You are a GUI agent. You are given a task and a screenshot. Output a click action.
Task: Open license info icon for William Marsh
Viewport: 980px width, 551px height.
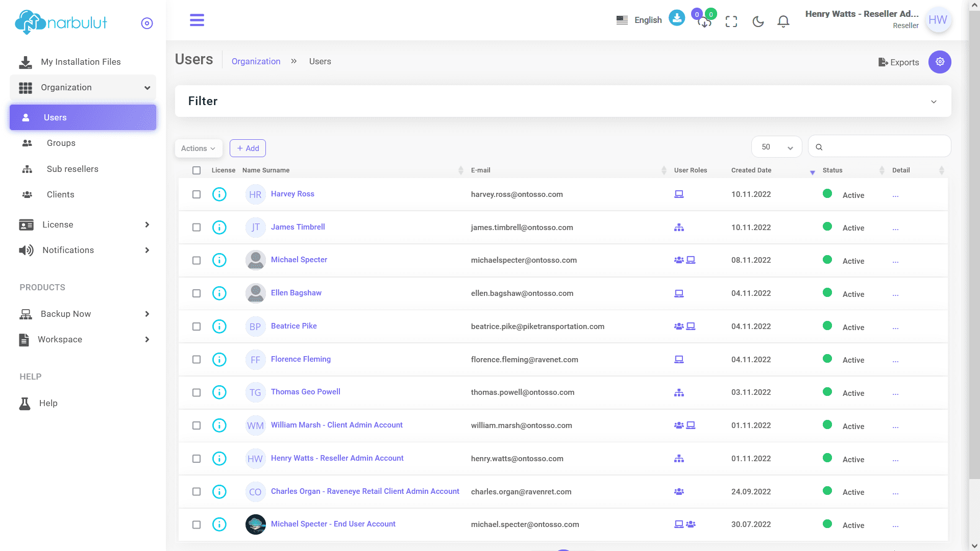(x=219, y=425)
